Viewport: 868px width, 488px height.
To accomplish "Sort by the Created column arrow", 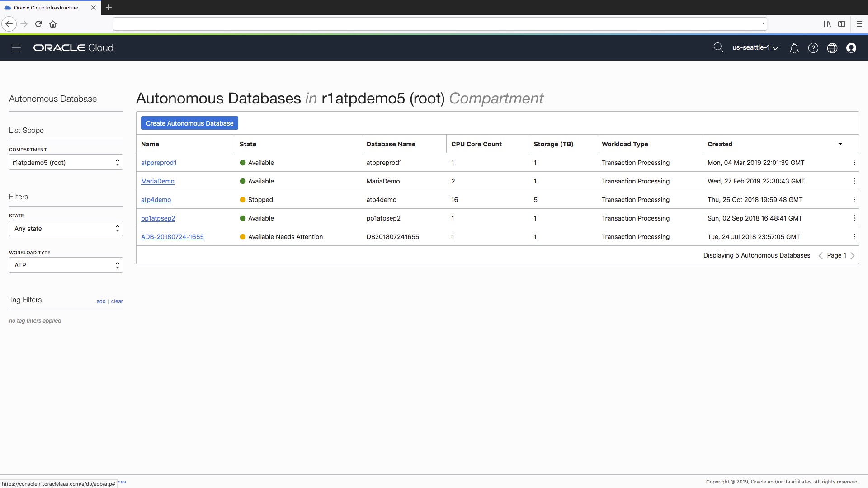I will [840, 144].
